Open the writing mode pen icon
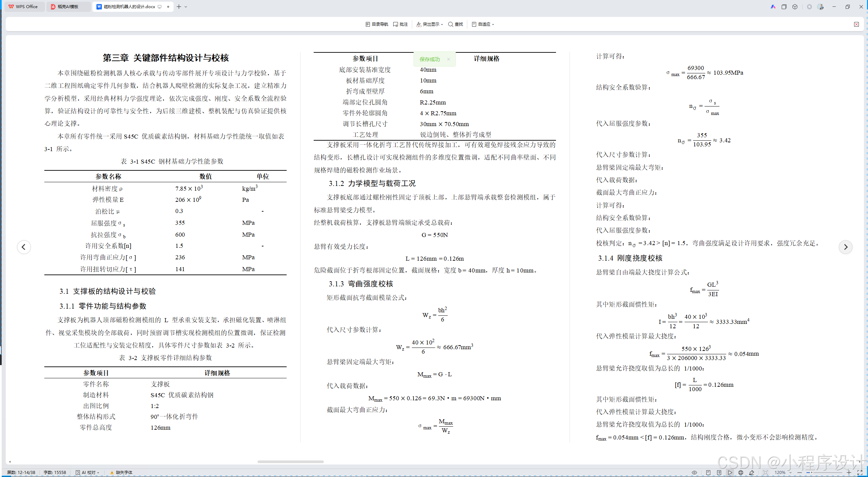868x477 pixels. pyautogui.click(x=751, y=472)
